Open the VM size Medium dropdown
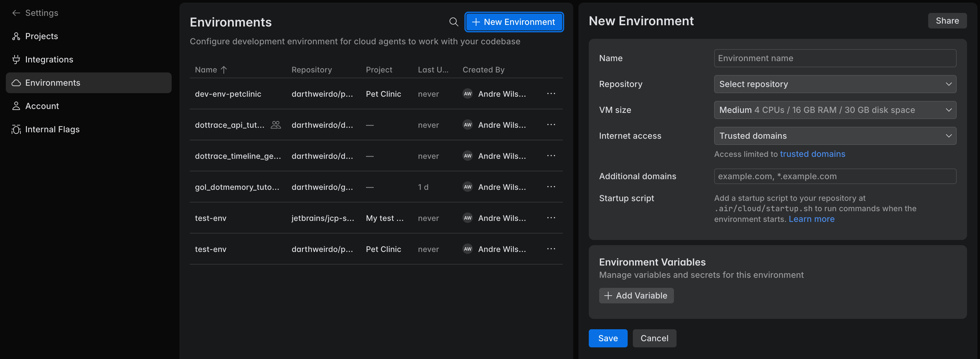The width and height of the screenshot is (980, 359). pos(835,110)
